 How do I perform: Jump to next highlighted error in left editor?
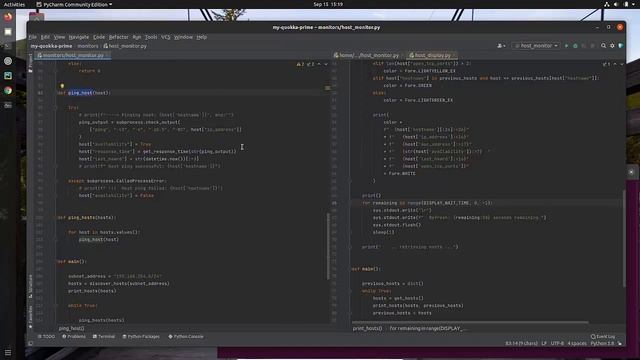pos(326,64)
